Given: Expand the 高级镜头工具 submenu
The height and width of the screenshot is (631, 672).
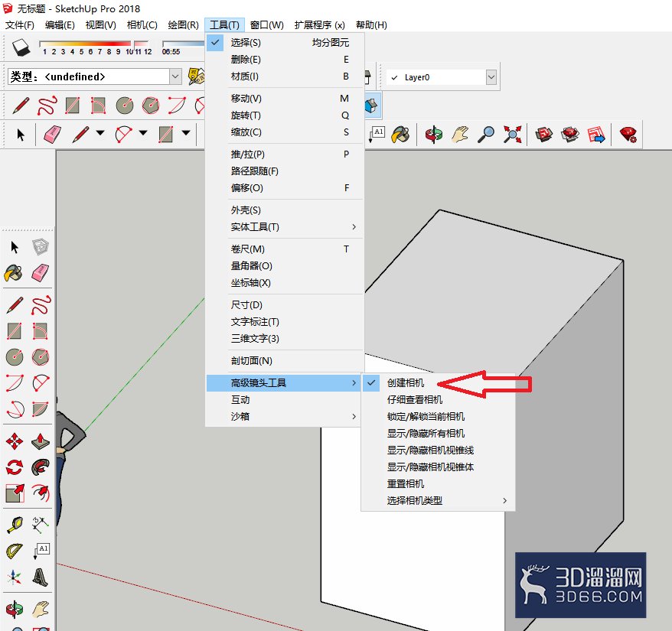Looking at the screenshot, I should tap(285, 383).
